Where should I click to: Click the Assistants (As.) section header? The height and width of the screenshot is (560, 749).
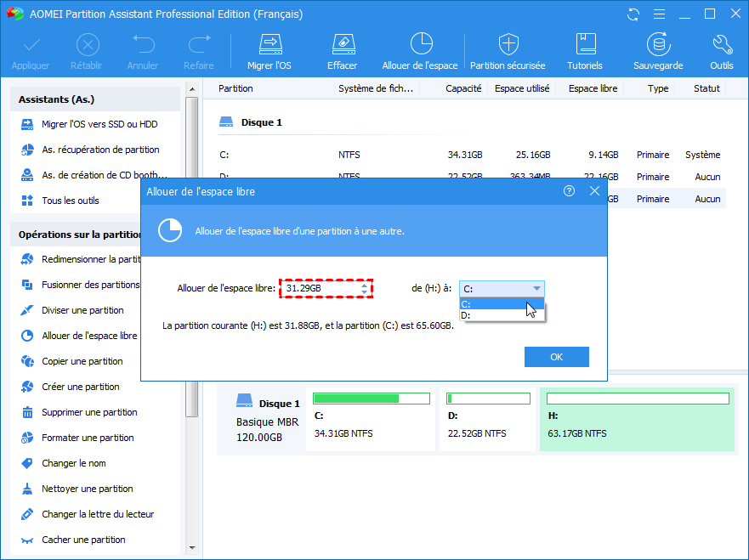pos(95,99)
